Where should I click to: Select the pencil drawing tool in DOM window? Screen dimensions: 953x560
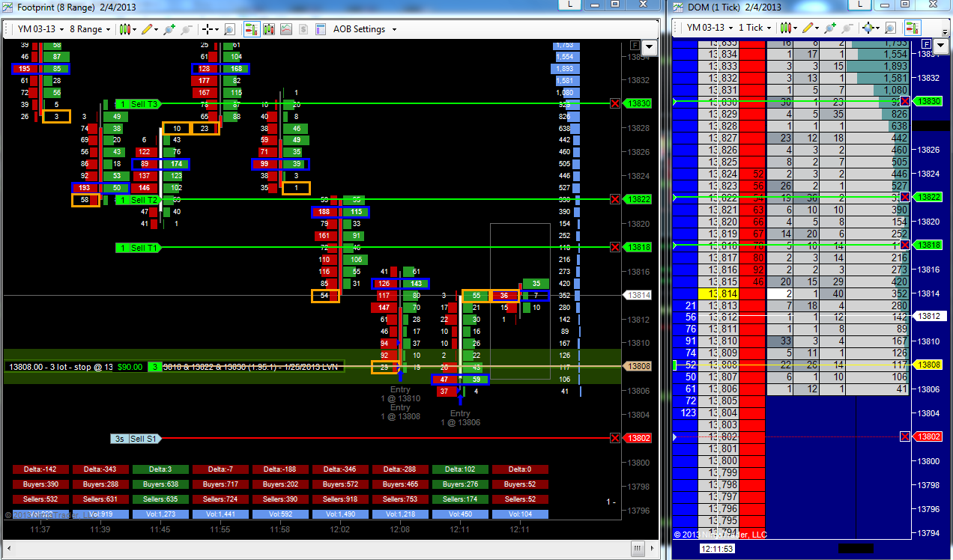(808, 28)
